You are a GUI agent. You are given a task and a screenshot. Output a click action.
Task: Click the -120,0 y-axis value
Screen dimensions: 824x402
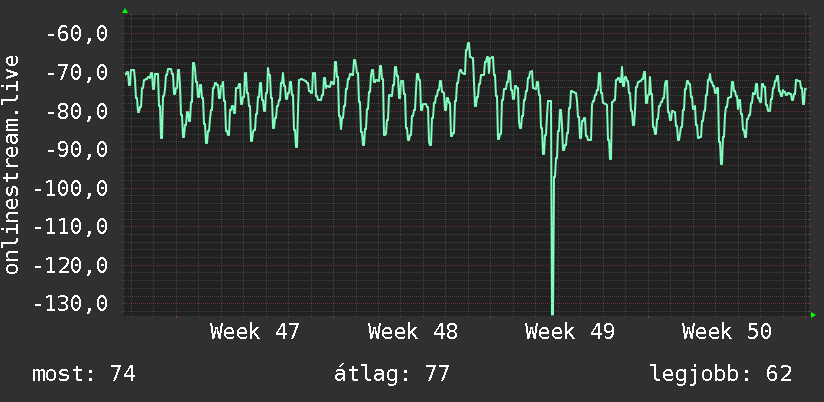(x=71, y=265)
